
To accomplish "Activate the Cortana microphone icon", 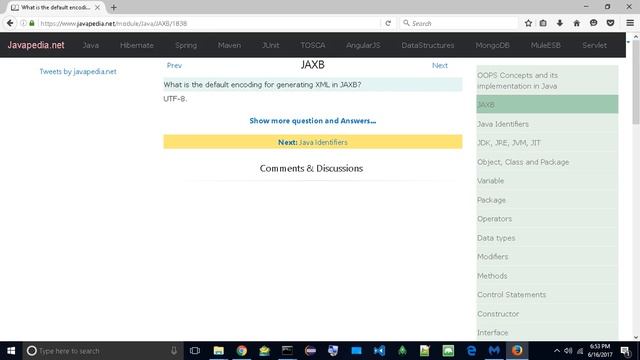I will pos(174,351).
